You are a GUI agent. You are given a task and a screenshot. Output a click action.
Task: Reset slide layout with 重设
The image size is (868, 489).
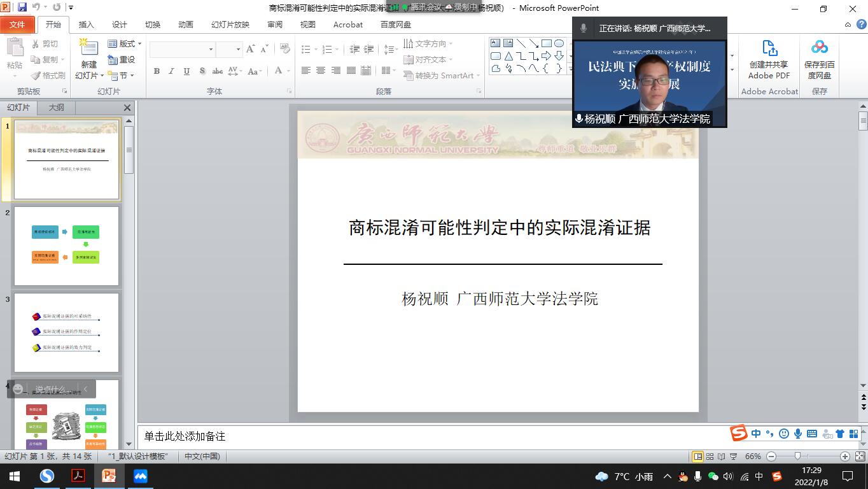(x=122, y=59)
